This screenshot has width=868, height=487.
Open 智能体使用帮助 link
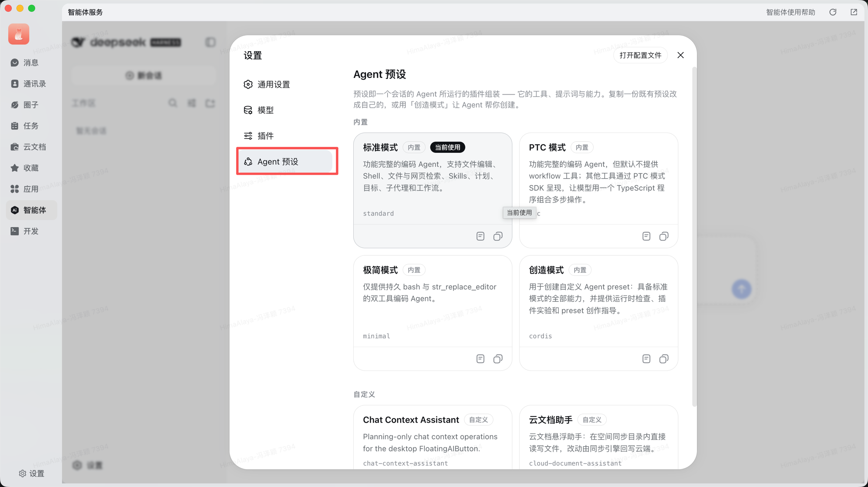point(790,12)
